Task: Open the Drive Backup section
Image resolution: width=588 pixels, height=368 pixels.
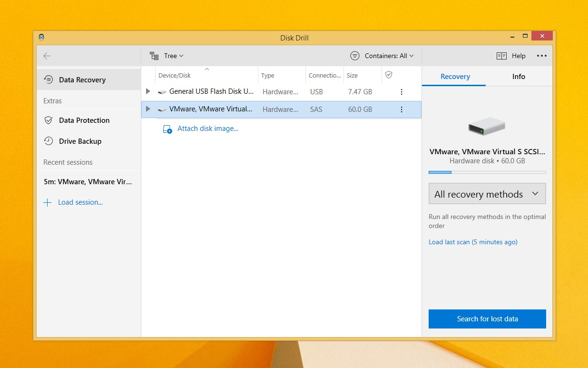Action: [x=88, y=141]
